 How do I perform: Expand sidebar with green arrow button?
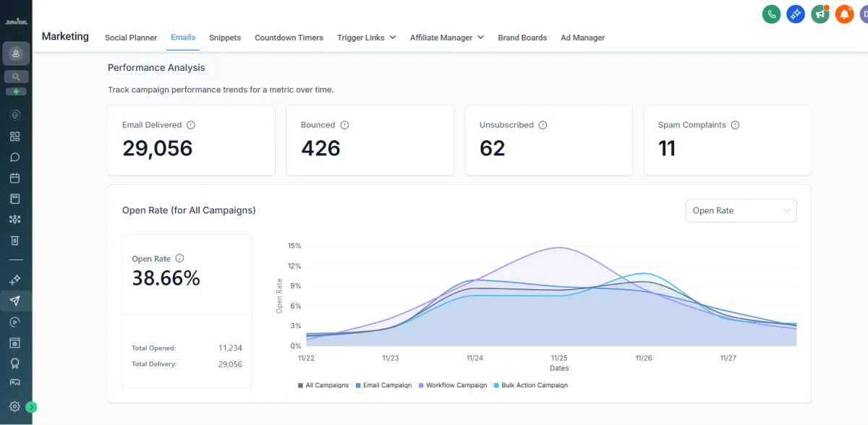click(x=31, y=407)
